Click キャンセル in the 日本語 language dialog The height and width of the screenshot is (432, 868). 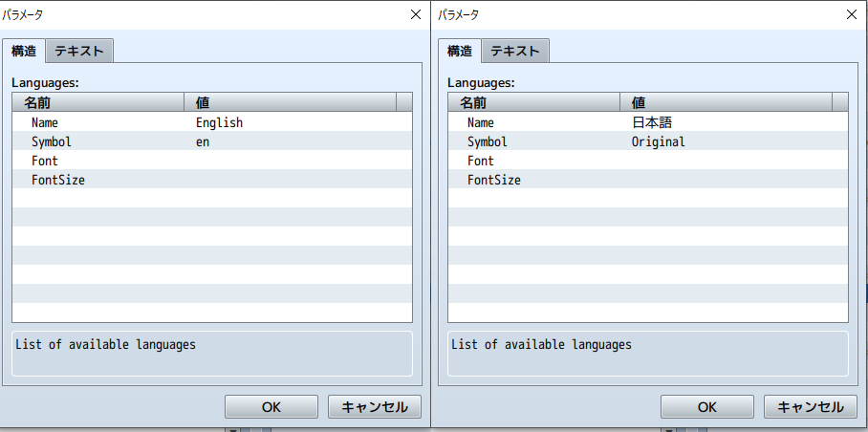click(810, 406)
